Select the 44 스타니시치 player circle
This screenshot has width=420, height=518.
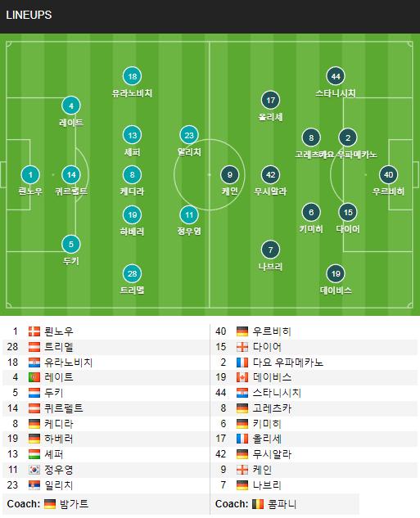(x=336, y=76)
